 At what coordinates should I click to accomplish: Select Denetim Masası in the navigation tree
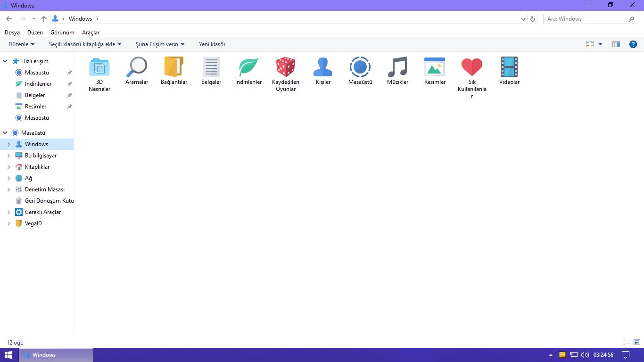45,189
